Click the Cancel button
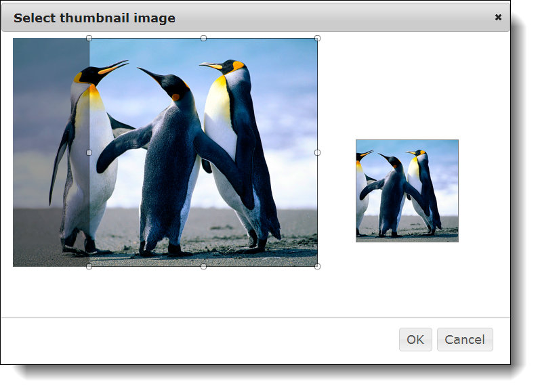Viewport: 538px width, 392px height. coord(465,339)
